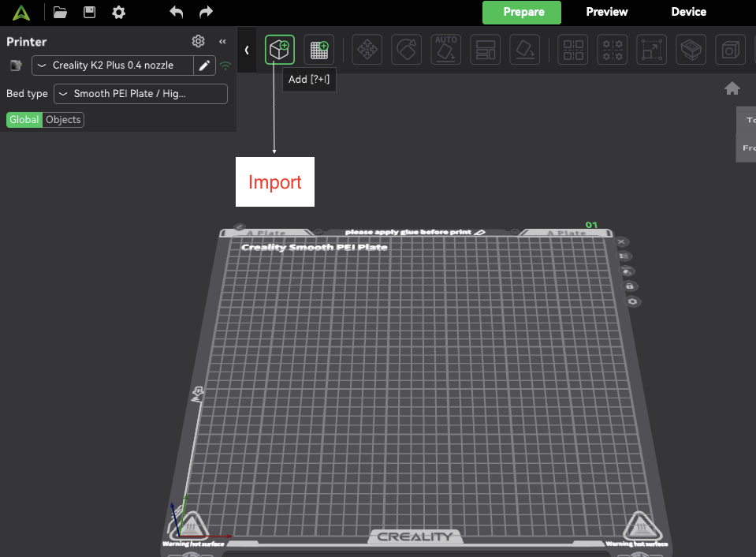Screen dimensions: 756x557
Task: Click the Wi-Fi connection status icon
Action: pos(225,65)
